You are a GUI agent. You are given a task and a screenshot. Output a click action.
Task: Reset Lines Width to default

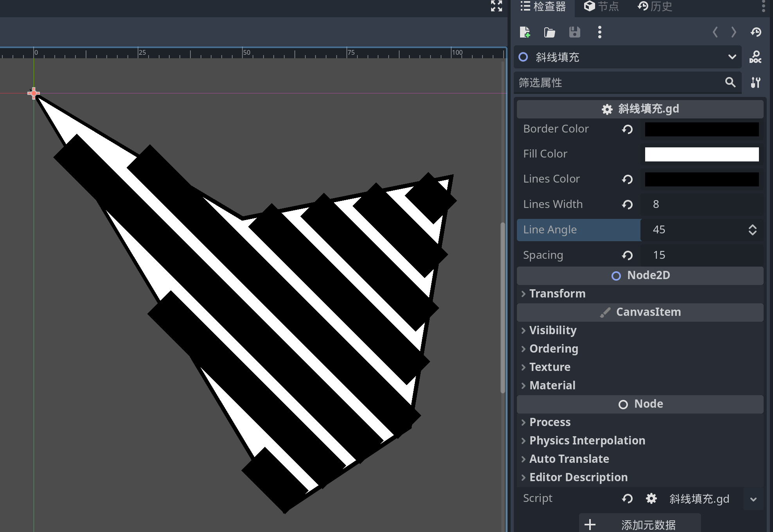[x=627, y=204]
